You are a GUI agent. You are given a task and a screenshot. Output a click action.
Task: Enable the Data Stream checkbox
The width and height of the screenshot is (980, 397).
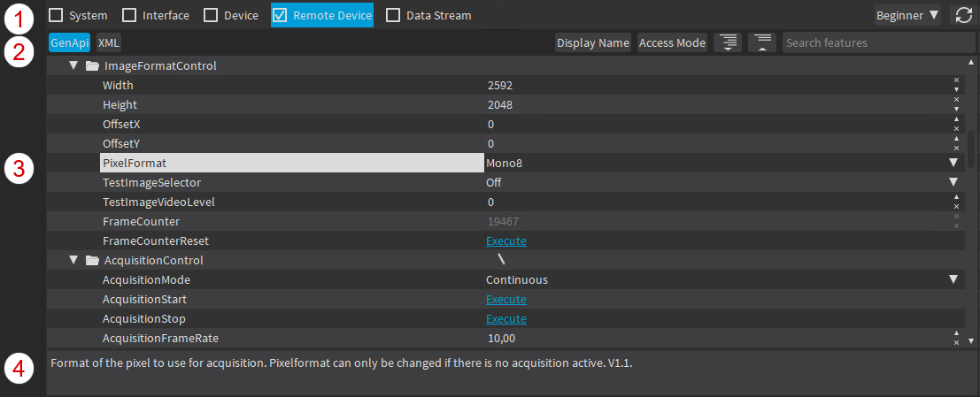click(393, 15)
